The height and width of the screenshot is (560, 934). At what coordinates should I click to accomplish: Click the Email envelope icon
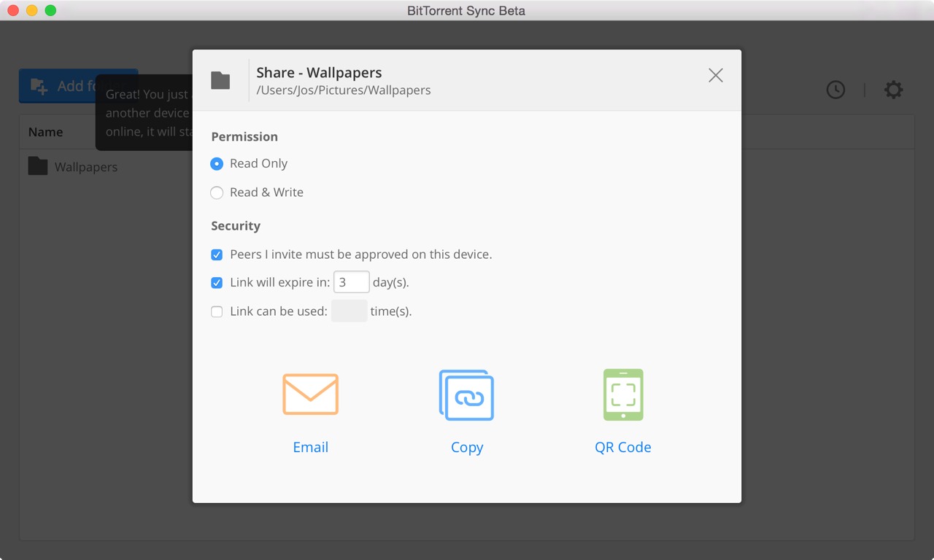(x=310, y=394)
